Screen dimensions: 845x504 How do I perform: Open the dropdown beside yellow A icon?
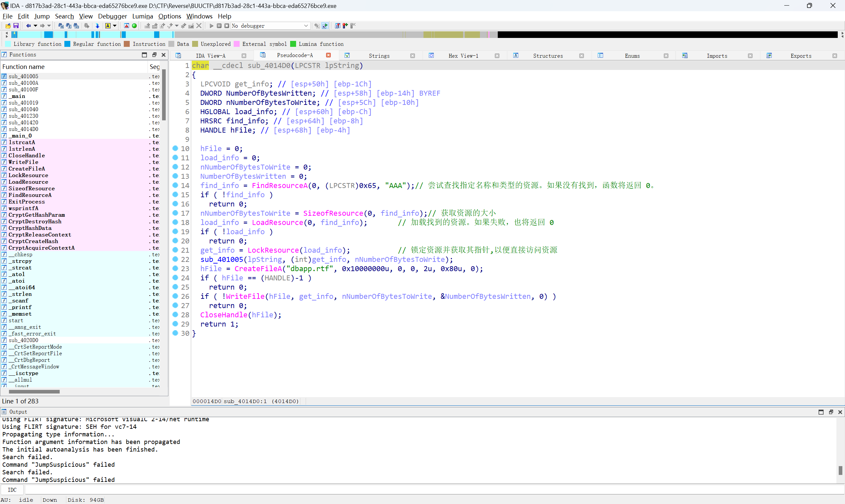[115, 26]
